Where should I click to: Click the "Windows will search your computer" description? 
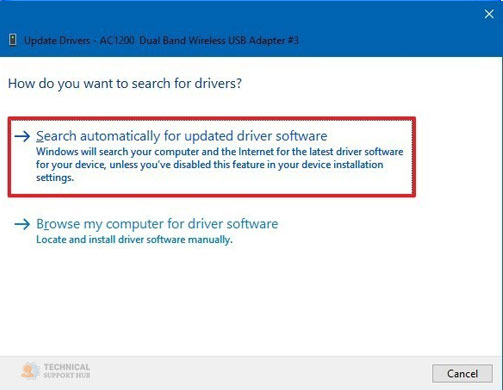point(220,165)
